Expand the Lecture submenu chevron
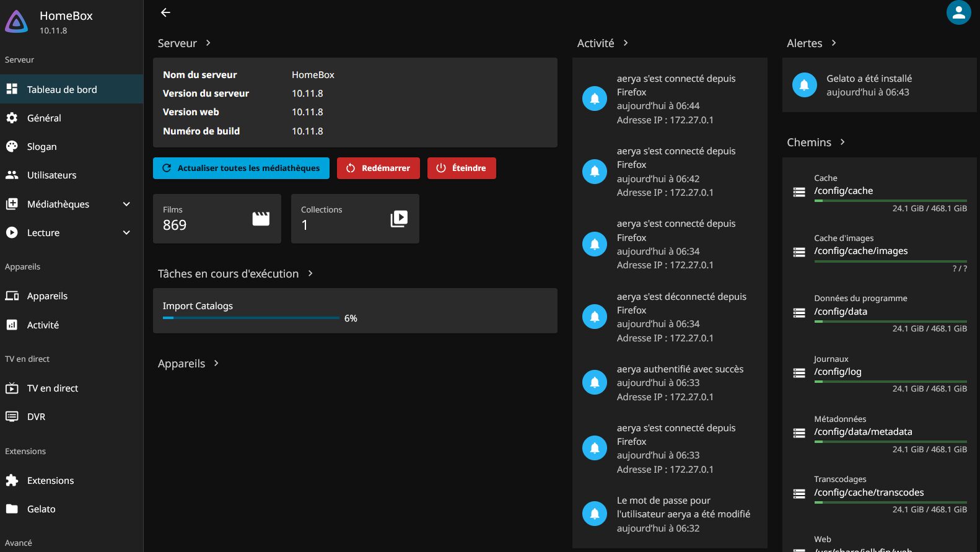Viewport: 980px width, 552px height. [x=126, y=232]
